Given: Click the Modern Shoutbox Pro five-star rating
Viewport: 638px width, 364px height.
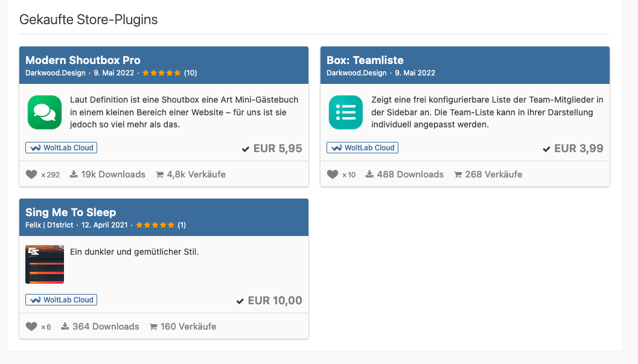Looking at the screenshot, I should click(161, 73).
